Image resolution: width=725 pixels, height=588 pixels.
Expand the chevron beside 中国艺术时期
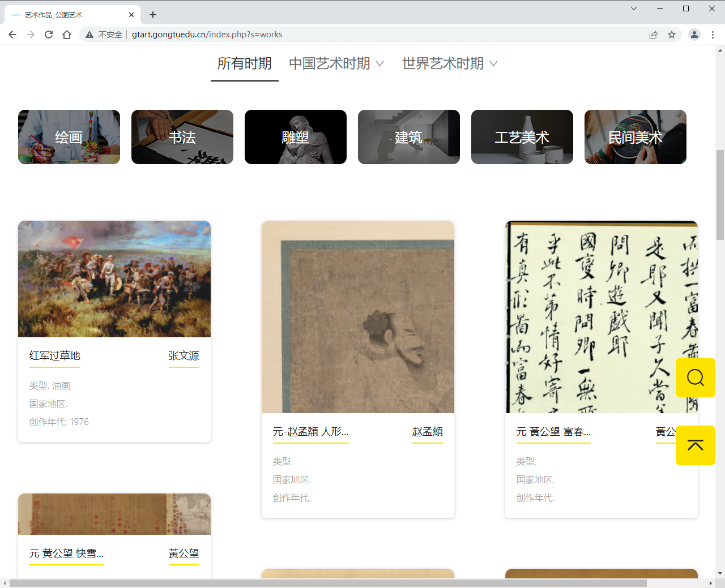pyautogui.click(x=379, y=64)
